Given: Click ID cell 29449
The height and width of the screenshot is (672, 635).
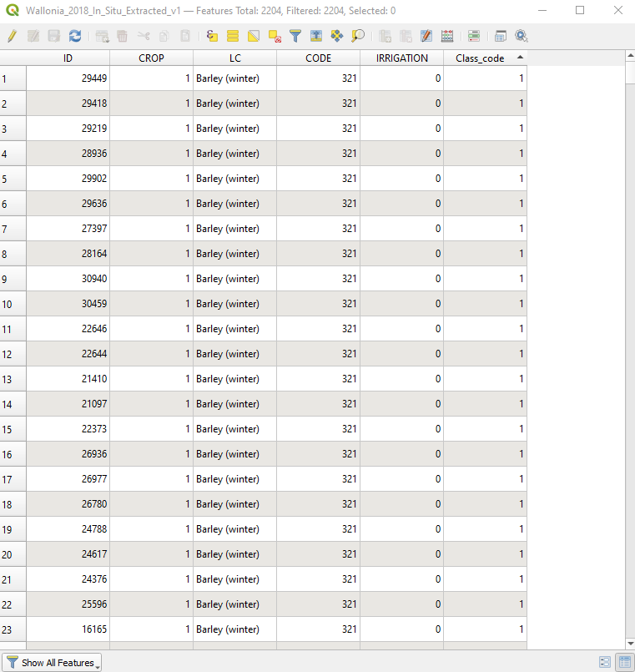Looking at the screenshot, I should pyautogui.click(x=68, y=78).
